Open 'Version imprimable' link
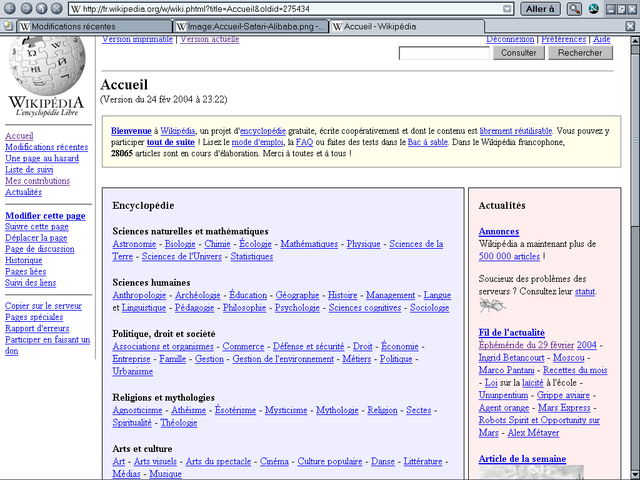This screenshot has width=640, height=480. click(x=138, y=39)
